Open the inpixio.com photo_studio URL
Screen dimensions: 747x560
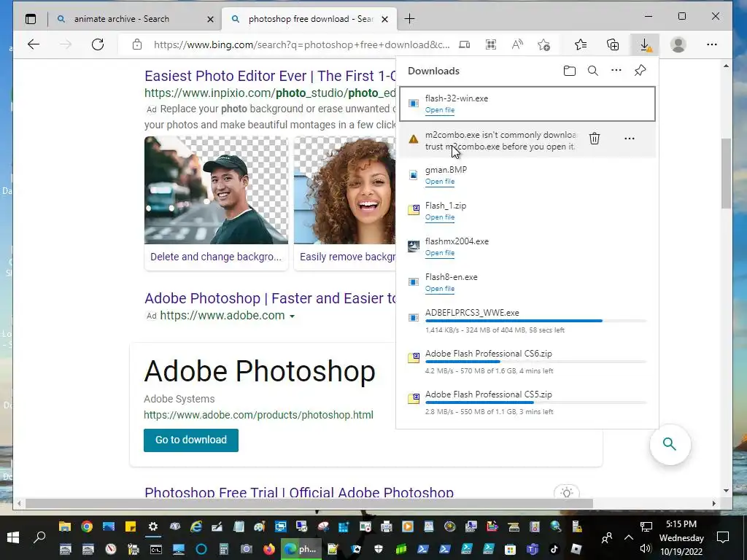(270, 93)
